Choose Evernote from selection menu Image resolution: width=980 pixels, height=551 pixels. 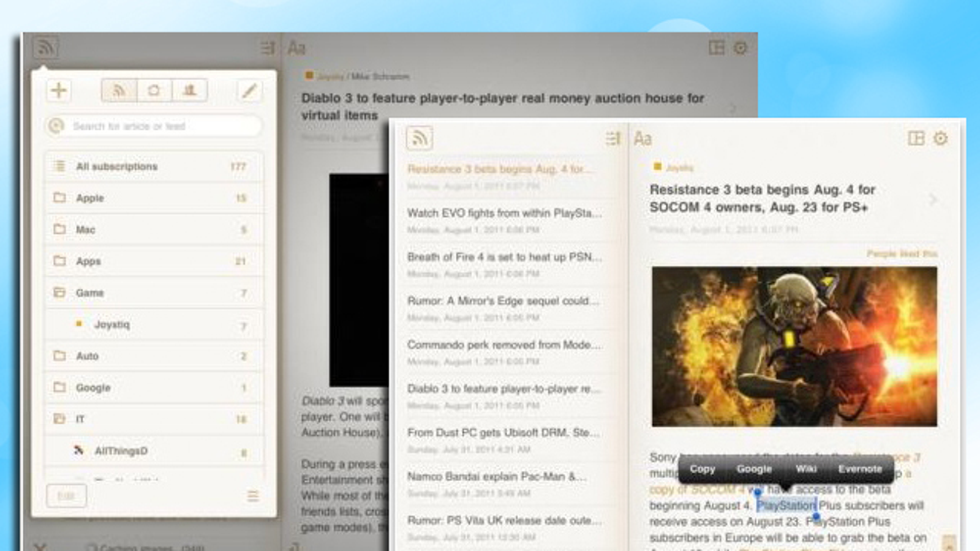point(860,469)
